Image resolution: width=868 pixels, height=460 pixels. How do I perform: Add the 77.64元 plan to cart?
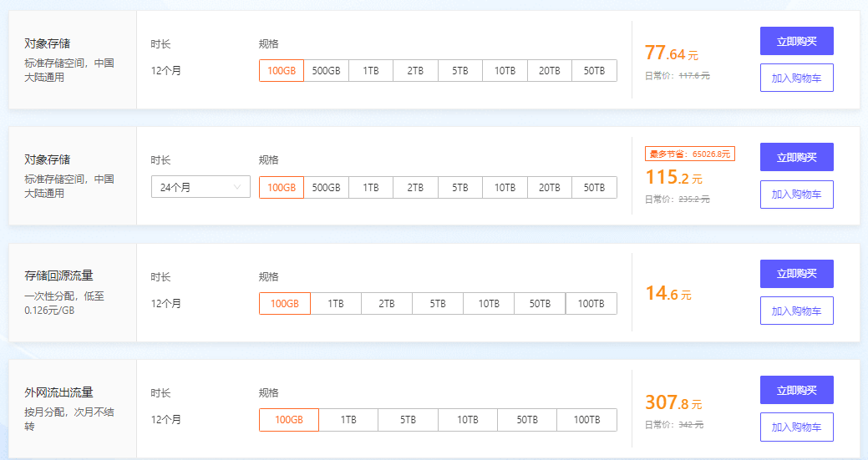pos(796,78)
